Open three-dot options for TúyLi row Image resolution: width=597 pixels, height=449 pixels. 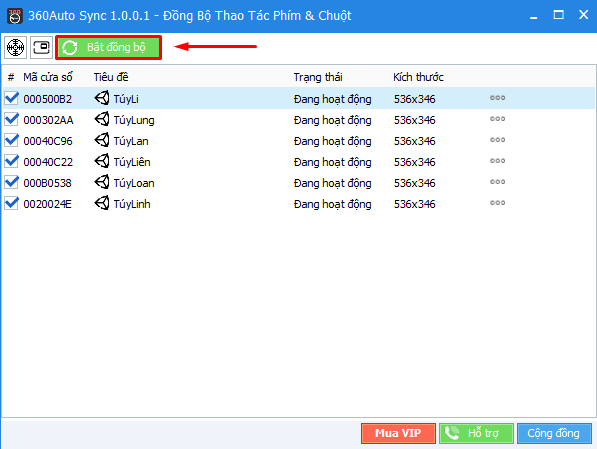click(497, 98)
